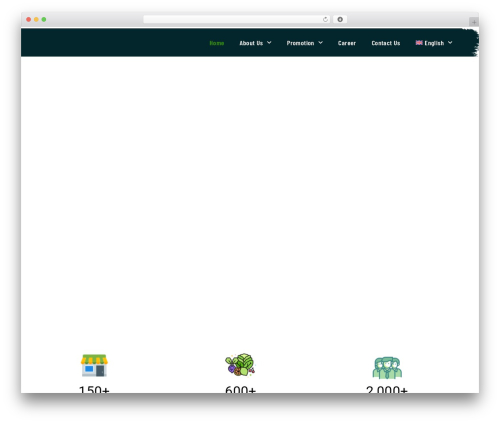Click the vegetables produce icon
The image size is (500, 423).
click(x=240, y=365)
